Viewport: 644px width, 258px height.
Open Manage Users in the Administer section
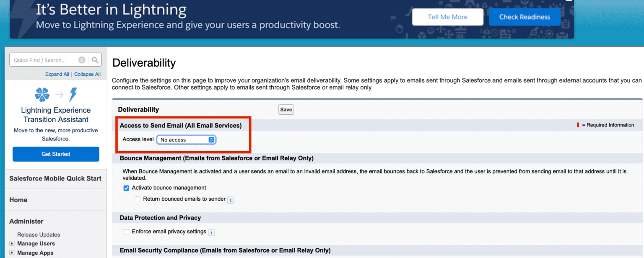click(36, 243)
